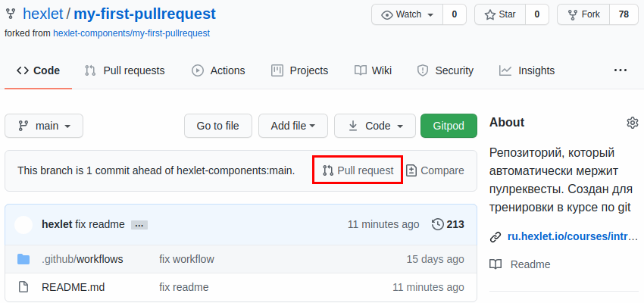Click the About section settings gear icon
Screen dimensions: 644x303
(x=633, y=123)
